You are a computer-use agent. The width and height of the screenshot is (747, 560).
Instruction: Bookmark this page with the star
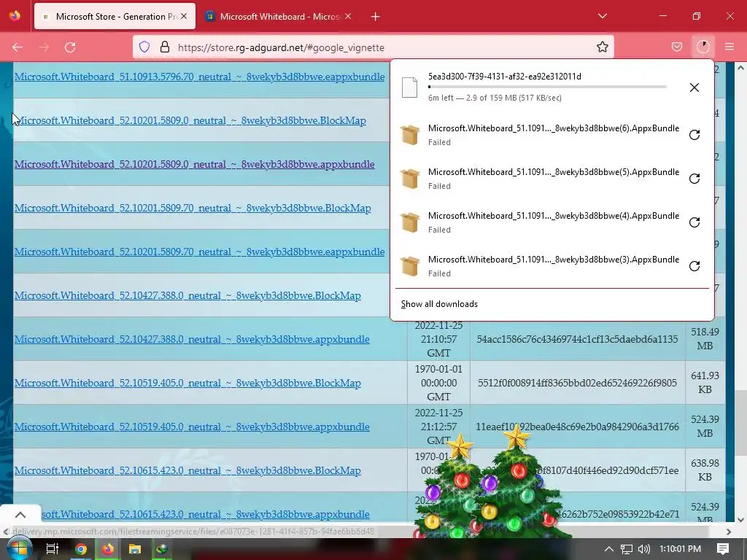pos(602,47)
